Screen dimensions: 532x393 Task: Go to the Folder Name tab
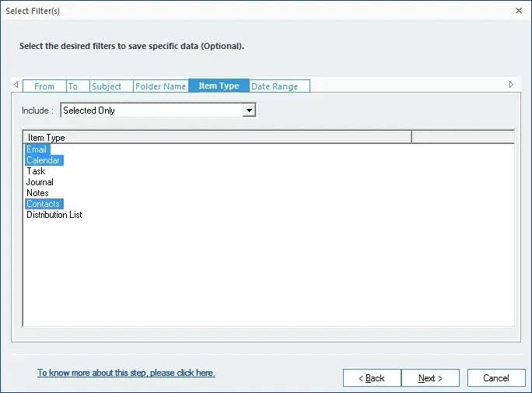tap(161, 86)
